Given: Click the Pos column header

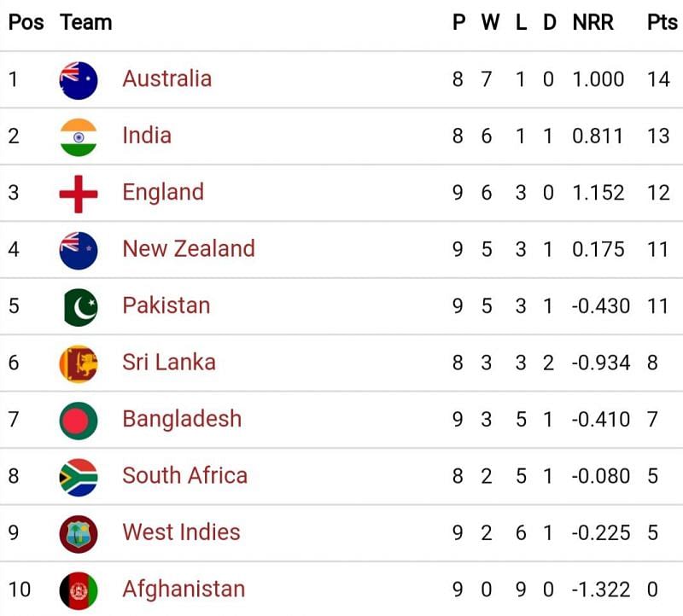Looking at the screenshot, I should [x=26, y=22].
